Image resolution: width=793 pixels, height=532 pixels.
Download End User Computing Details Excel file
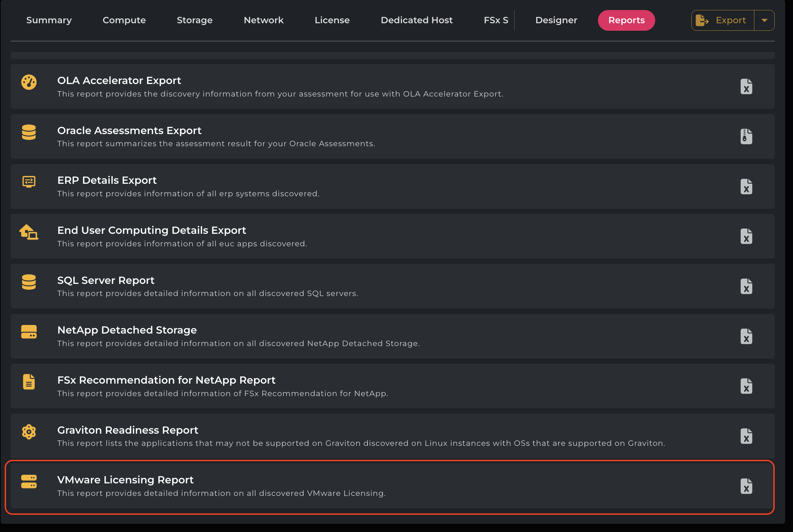[x=746, y=237]
